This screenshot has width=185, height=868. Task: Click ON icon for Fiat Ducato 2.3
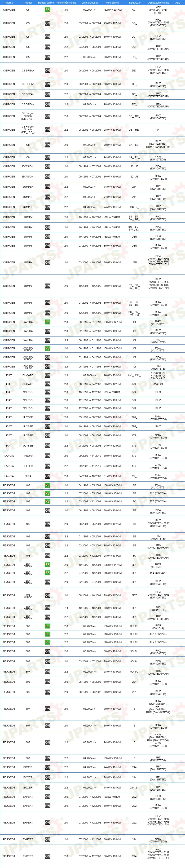(48, 375)
